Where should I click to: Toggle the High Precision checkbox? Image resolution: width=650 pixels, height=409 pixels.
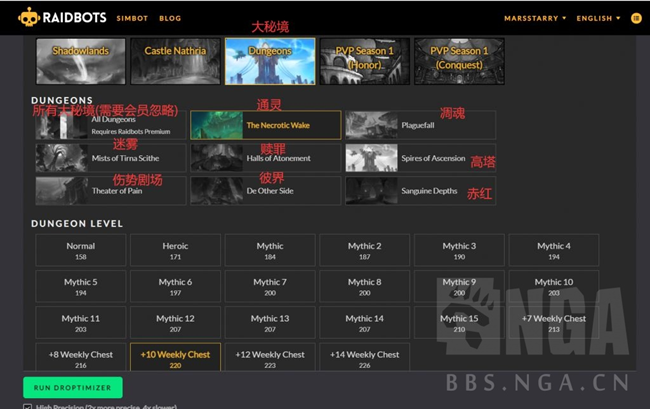click(x=27, y=407)
